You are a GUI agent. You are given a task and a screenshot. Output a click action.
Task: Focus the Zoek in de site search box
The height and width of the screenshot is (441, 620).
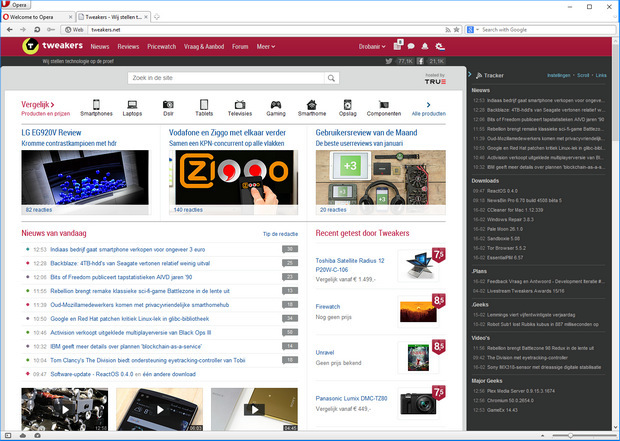tap(226, 78)
